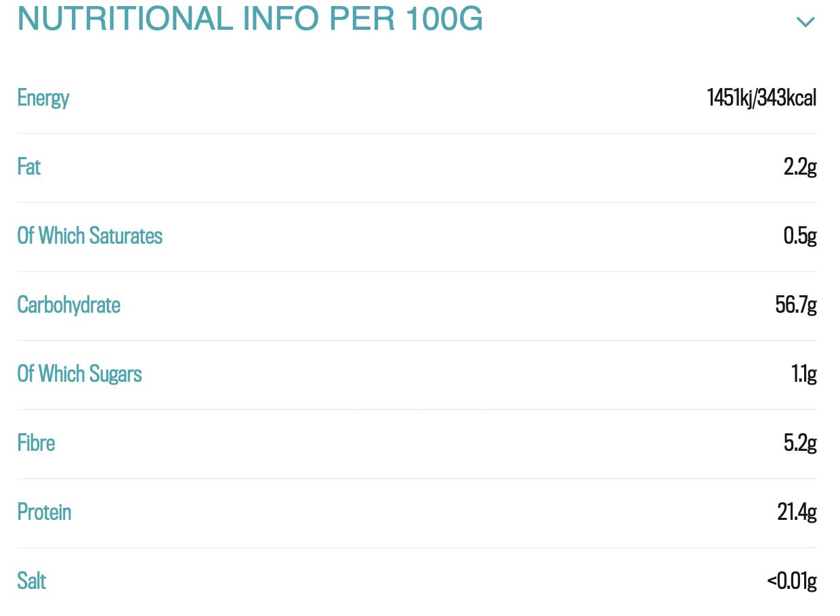Screen dimensions: 840x616
Task: Click the 1.1g sugars value
Action: pos(804,374)
